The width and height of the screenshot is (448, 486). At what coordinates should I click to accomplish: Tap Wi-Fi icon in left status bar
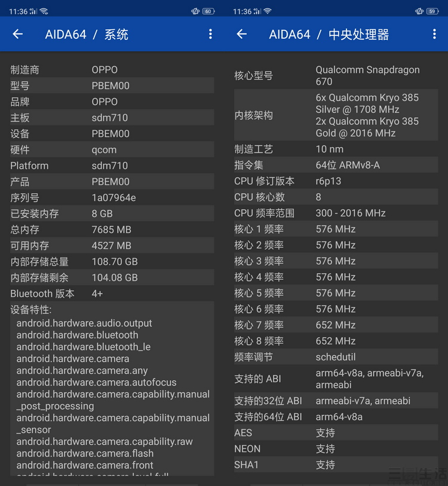pyautogui.click(x=44, y=11)
